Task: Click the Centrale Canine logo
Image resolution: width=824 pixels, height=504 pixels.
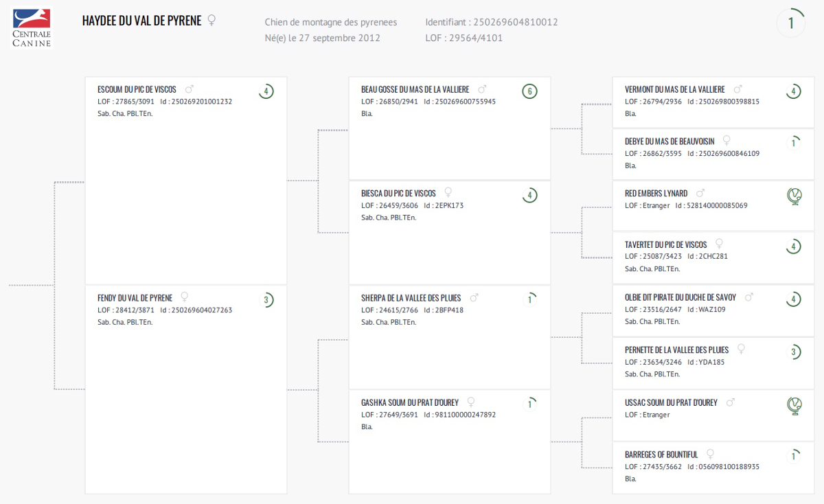Action: pyautogui.click(x=32, y=28)
